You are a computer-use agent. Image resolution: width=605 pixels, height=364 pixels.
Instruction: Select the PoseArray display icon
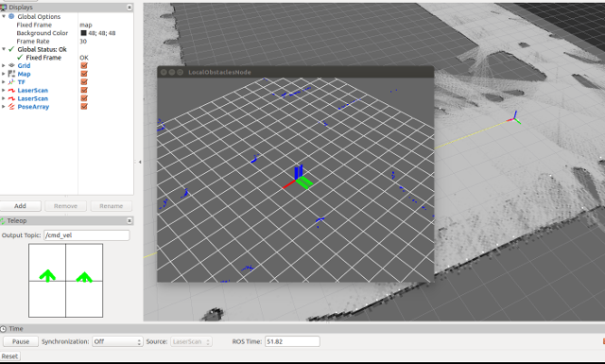[11, 107]
